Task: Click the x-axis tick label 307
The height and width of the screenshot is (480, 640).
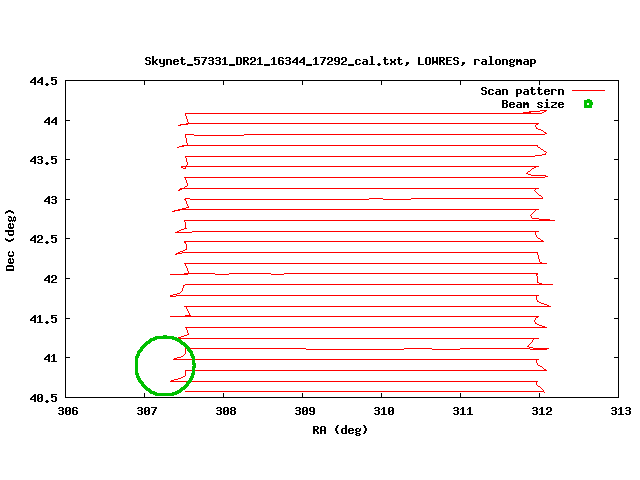Action: tap(147, 411)
